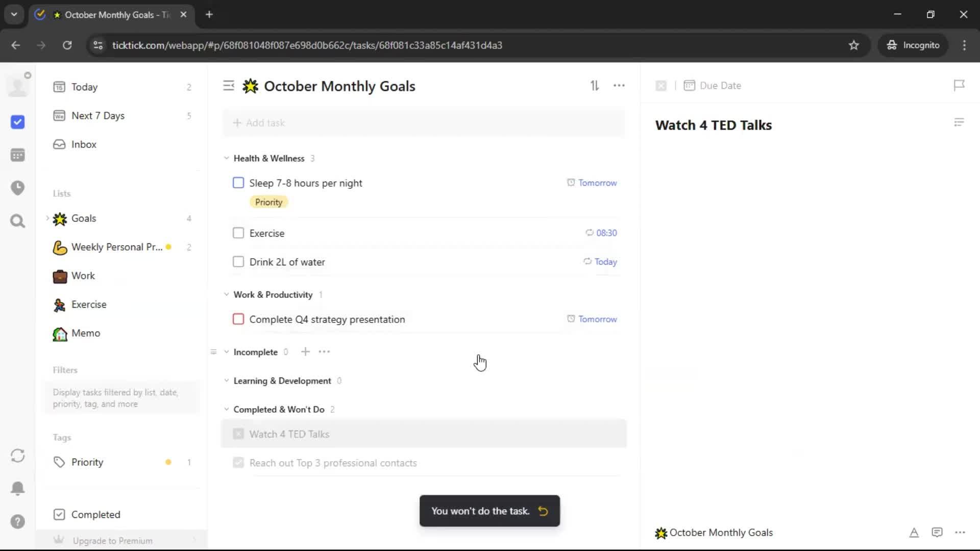Click the Search magnifier icon in sidebar
This screenshot has height=551, width=980.
click(x=17, y=221)
